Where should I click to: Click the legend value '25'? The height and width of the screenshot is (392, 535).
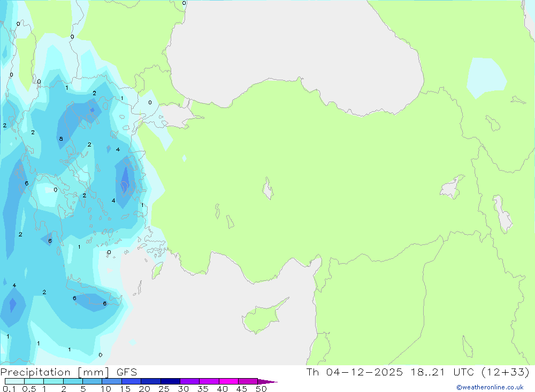[x=164, y=389]
